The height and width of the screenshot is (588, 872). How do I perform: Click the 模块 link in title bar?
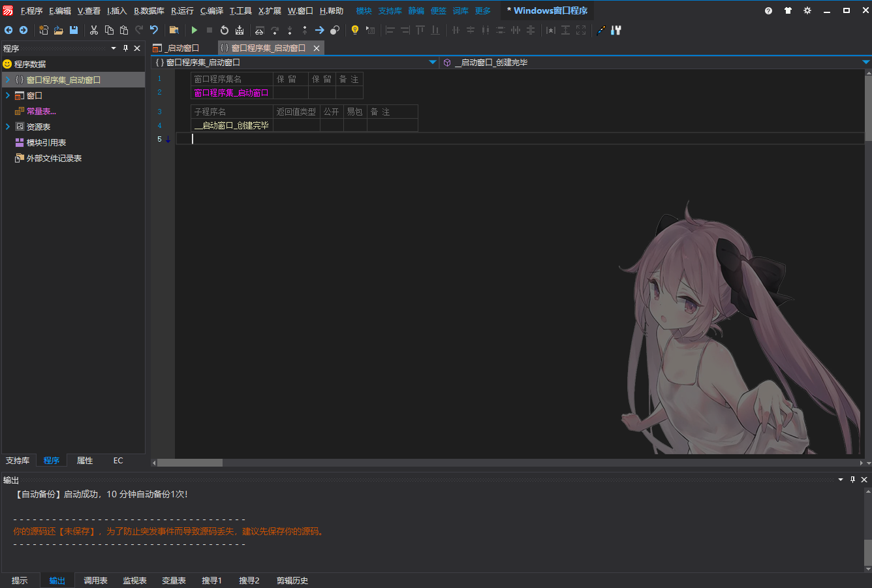tap(364, 10)
